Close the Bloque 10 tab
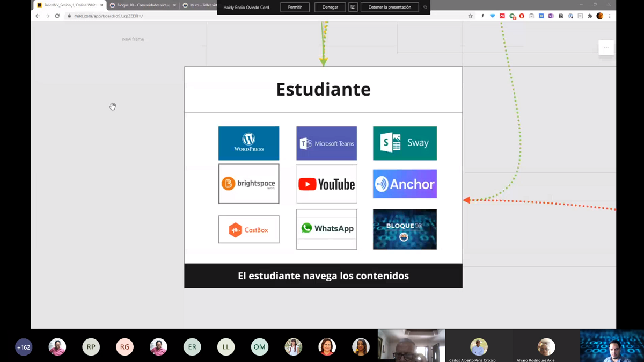The height and width of the screenshot is (362, 644). 174,5
